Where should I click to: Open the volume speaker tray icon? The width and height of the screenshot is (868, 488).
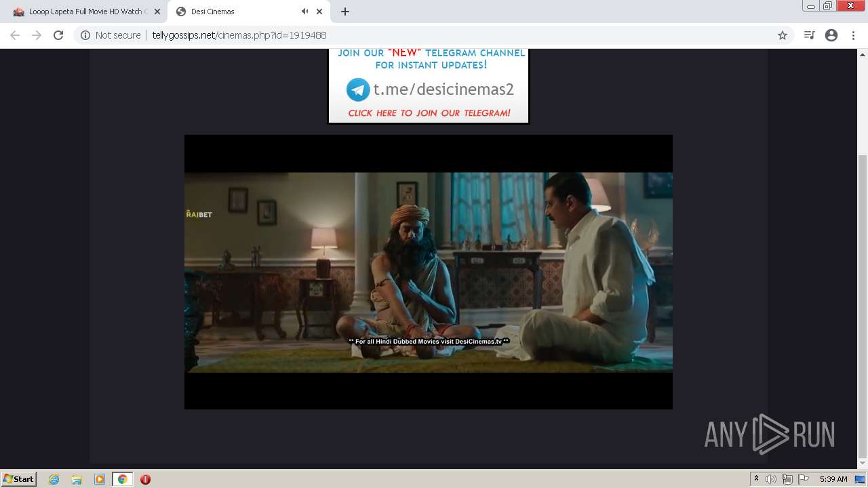coord(771,479)
